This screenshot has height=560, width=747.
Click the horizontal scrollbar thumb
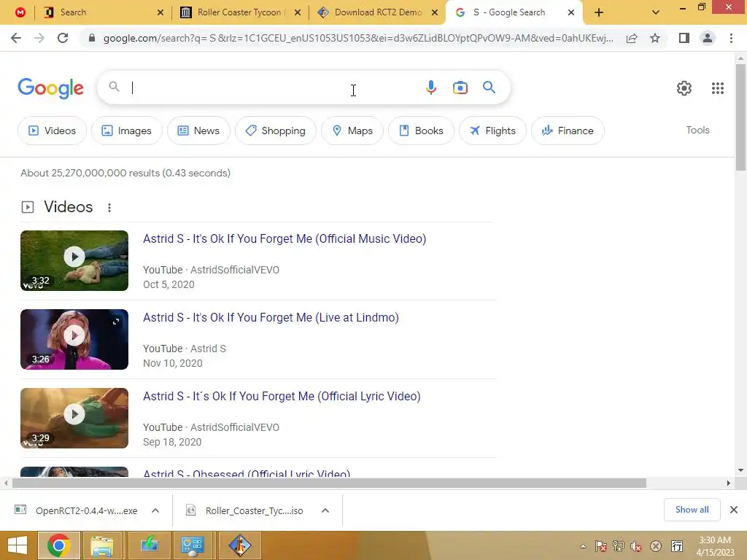[329, 483]
